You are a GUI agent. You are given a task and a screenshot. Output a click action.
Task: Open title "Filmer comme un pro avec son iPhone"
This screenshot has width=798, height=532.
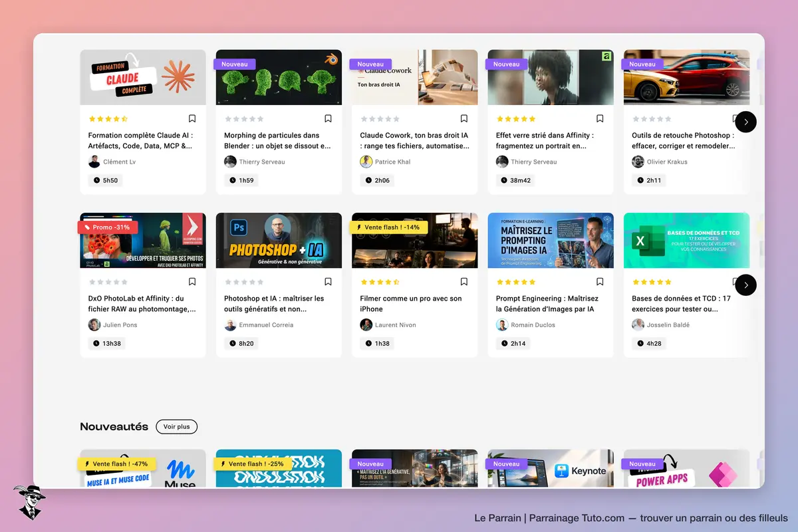click(411, 304)
